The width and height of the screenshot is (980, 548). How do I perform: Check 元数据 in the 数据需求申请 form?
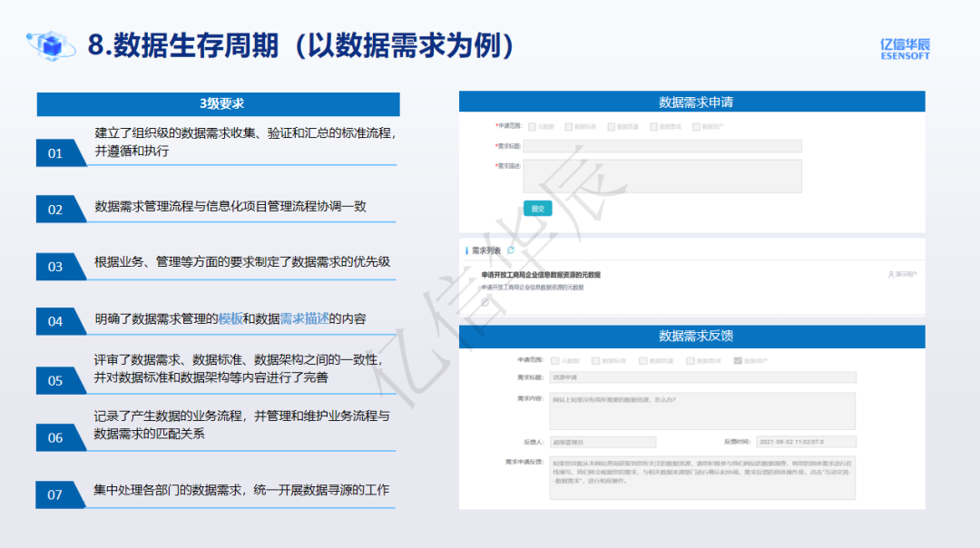click(533, 127)
